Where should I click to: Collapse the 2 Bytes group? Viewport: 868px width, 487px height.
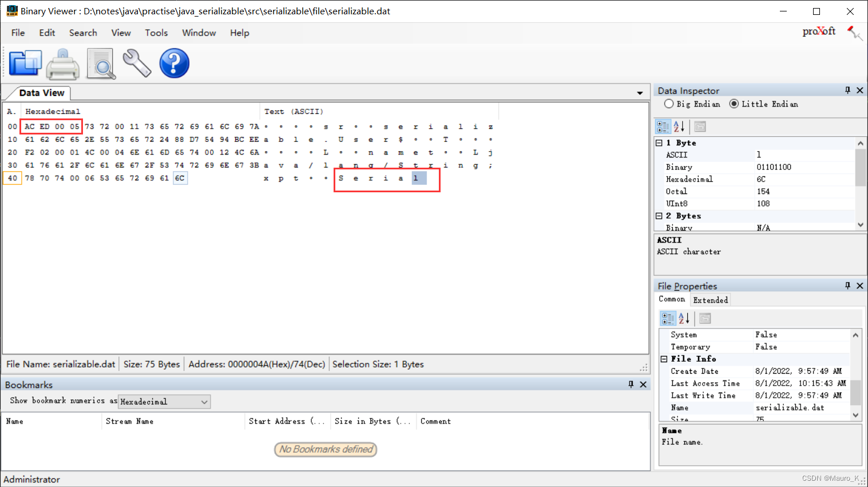tap(659, 216)
